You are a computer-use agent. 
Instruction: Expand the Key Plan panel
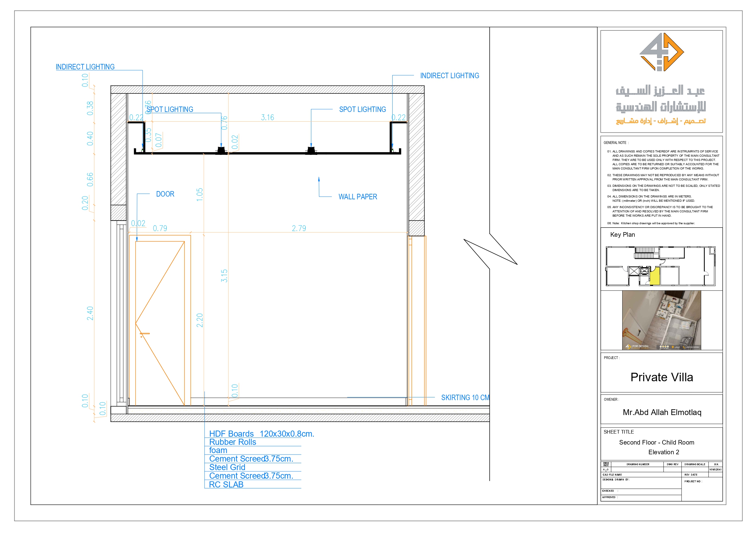pos(623,235)
